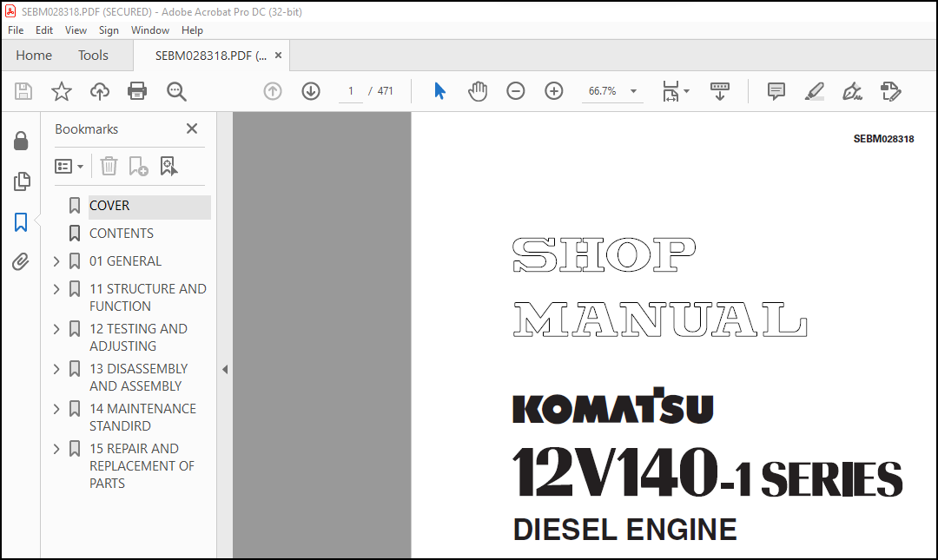938x560 pixels.
Task: Expand the 01 GENERAL bookmark
Action: click(x=56, y=260)
